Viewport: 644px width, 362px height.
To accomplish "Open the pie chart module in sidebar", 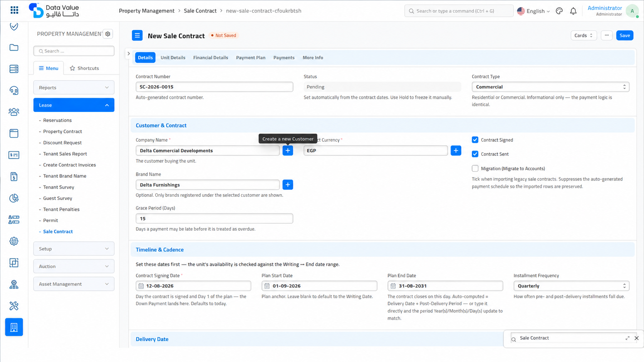I will pyautogui.click(x=14, y=198).
